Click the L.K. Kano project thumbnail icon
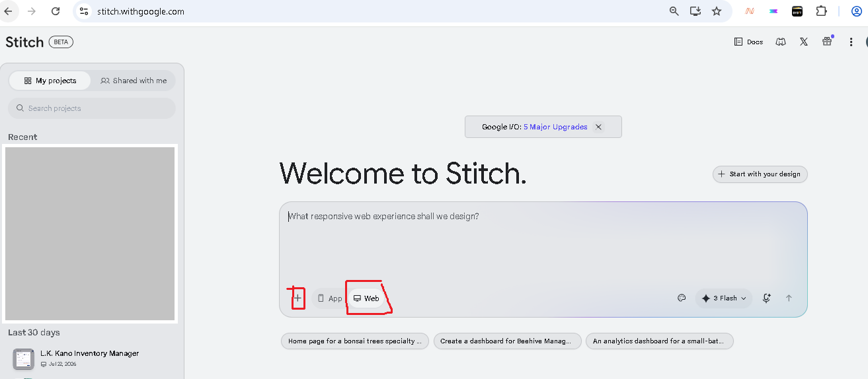The height and width of the screenshot is (379, 868). tap(23, 359)
